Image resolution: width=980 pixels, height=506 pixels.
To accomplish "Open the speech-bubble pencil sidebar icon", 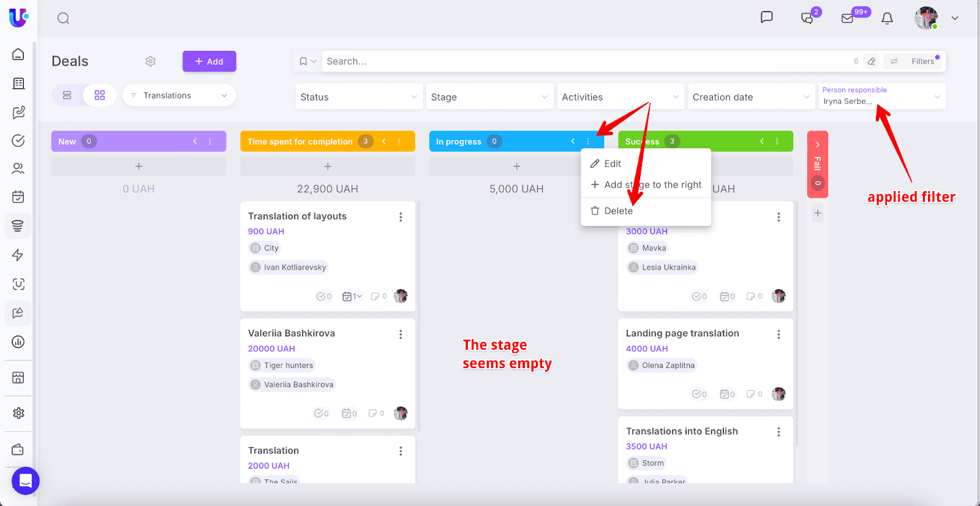I will click(18, 313).
